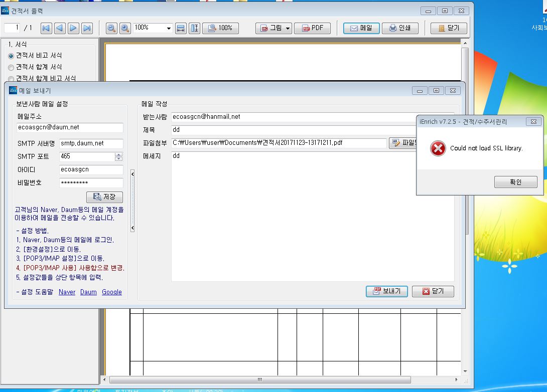Image resolution: width=547 pixels, height=392 pixels.
Task: Select 견적서 비고 서식 radio option
Action: click(x=11, y=56)
